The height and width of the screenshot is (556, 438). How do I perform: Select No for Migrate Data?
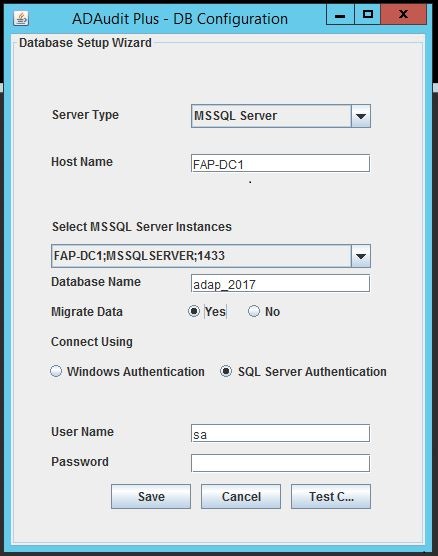point(254,311)
